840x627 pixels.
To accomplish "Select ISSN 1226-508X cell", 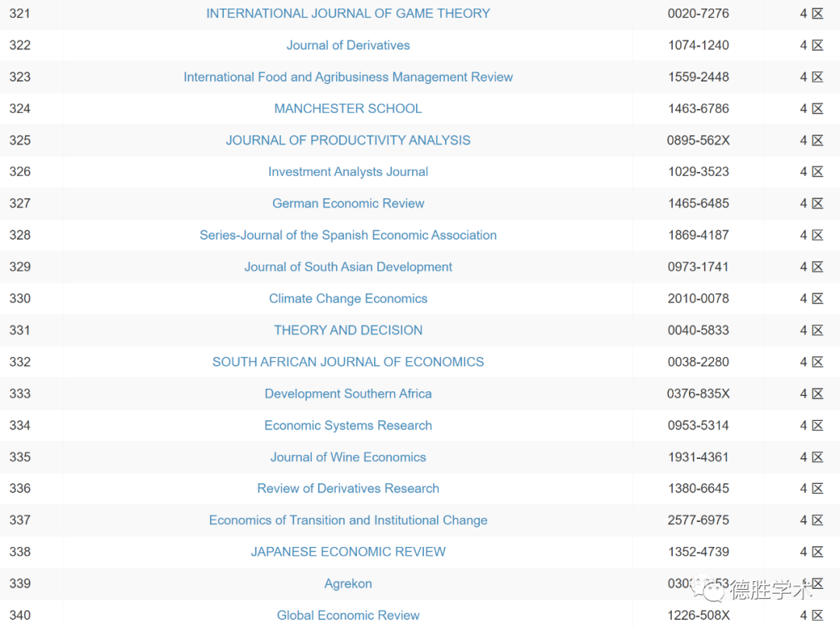I will 698,615.
